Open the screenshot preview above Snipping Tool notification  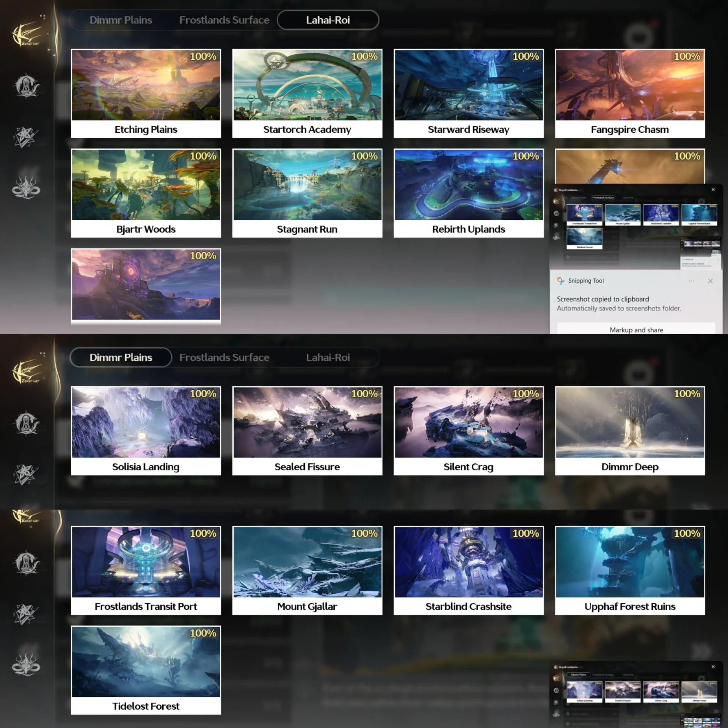pos(636,227)
